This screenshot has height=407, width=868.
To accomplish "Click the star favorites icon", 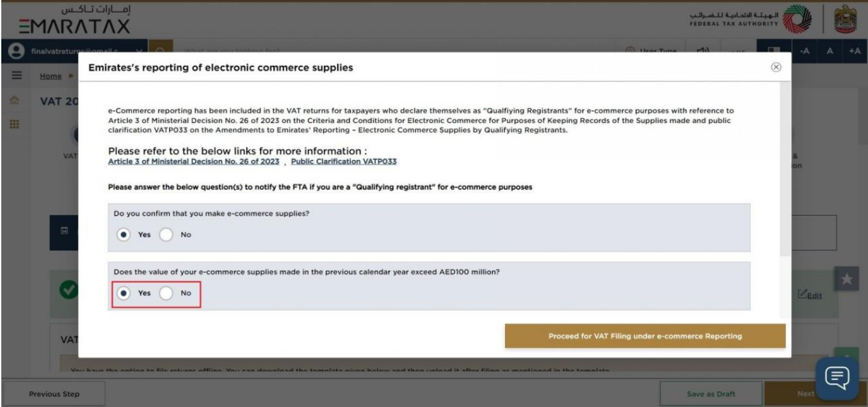I will [845, 281].
